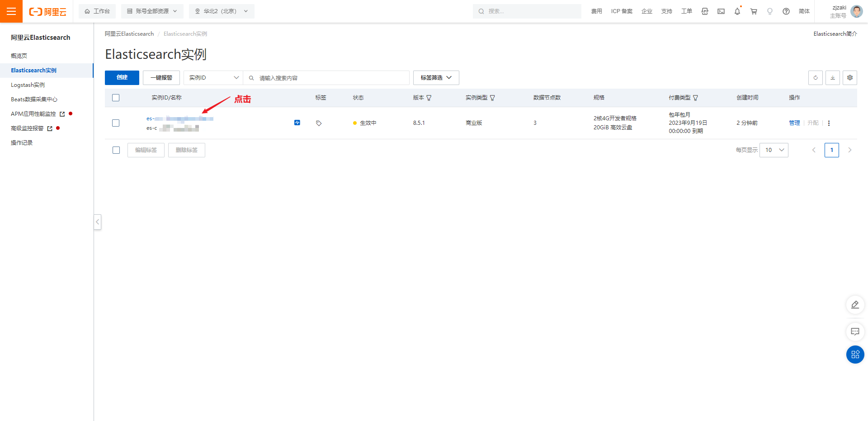The image size is (868, 421).
Task: Click the user avatar picture
Action: tap(856, 11)
